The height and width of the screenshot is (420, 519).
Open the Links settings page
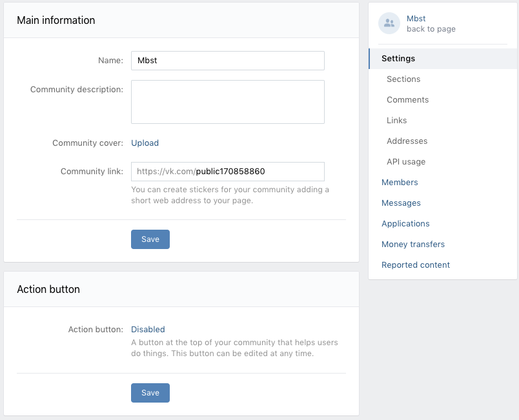tap(396, 121)
